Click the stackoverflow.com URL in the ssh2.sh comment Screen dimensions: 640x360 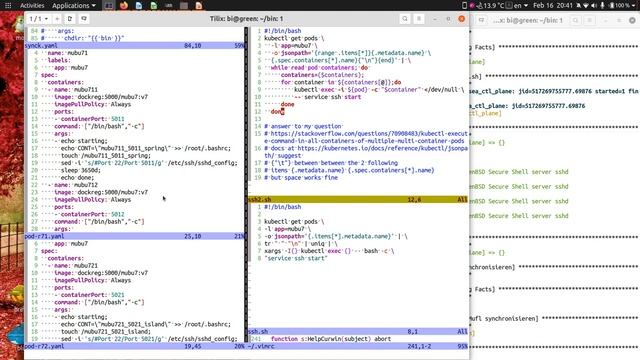pos(367,137)
